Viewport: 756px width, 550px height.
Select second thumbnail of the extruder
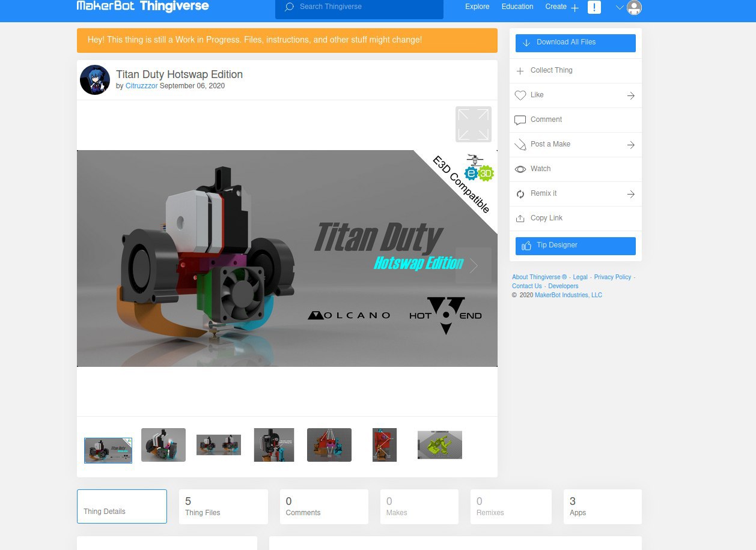tap(163, 445)
